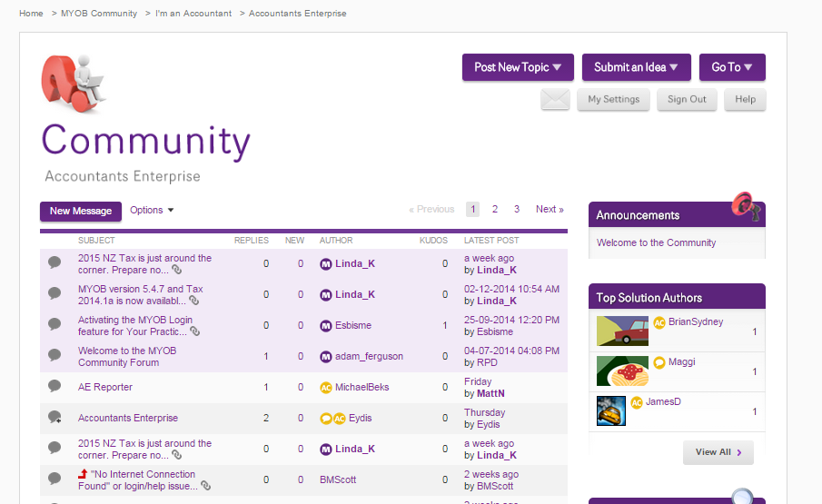Open the Submit an Idea dropdown
822x504 pixels.
coord(637,67)
